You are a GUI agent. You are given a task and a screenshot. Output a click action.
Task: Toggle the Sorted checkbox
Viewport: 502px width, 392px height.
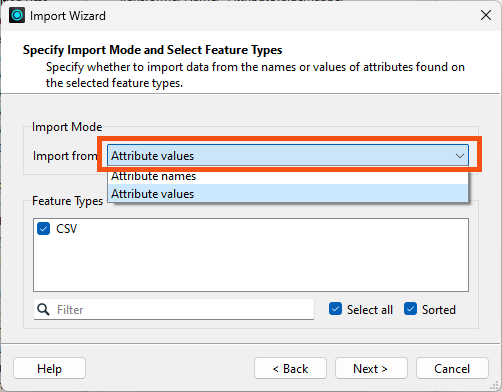tap(410, 309)
